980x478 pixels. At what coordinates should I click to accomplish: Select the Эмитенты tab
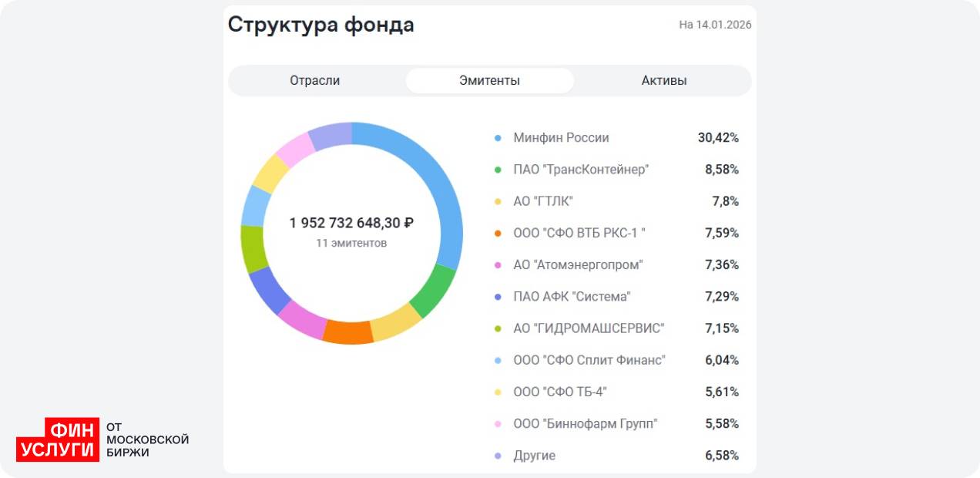click(x=489, y=80)
